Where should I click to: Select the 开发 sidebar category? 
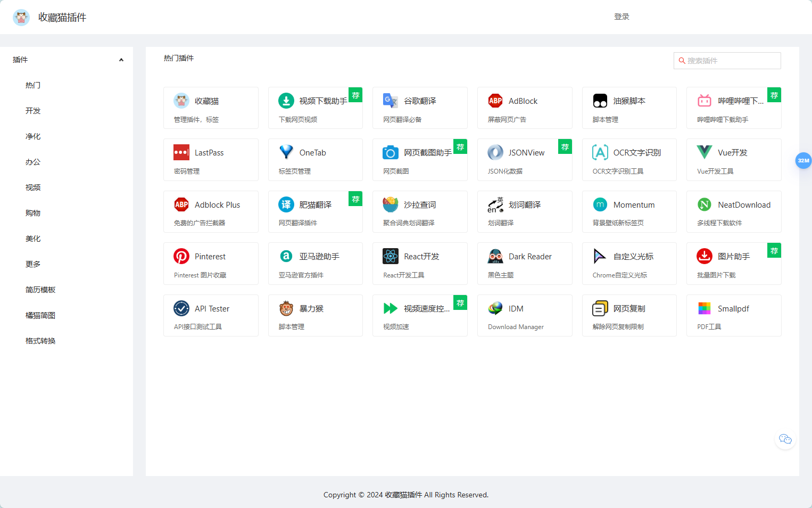pyautogui.click(x=33, y=111)
